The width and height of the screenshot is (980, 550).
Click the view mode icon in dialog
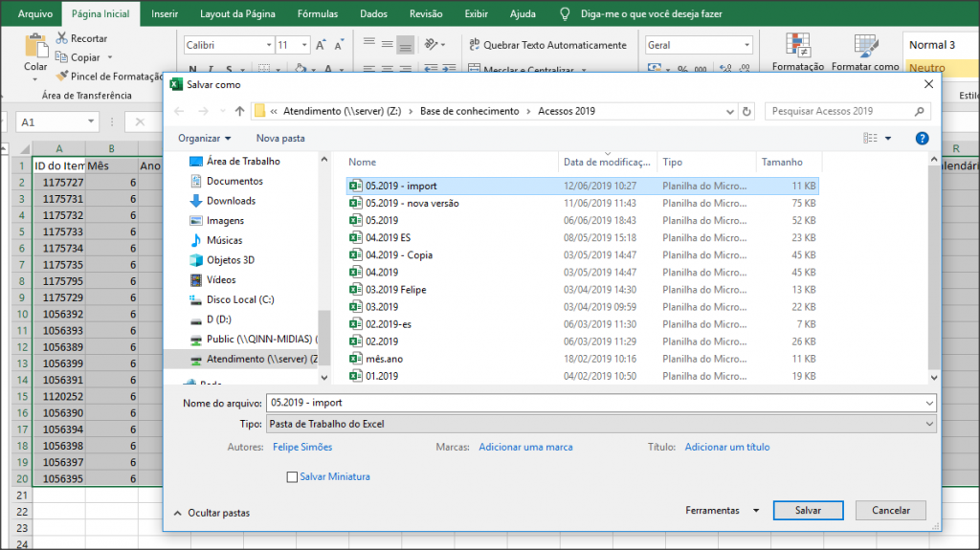click(870, 138)
